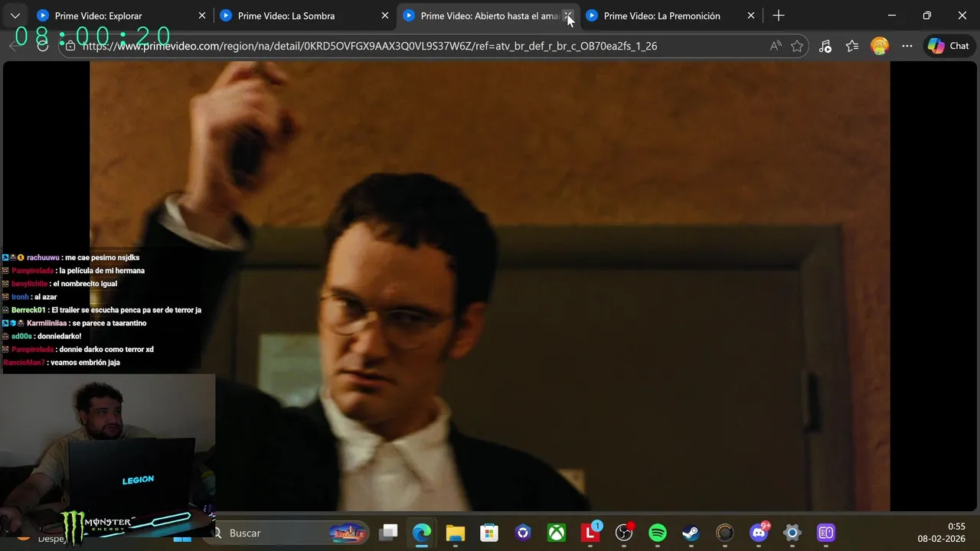The image size is (980, 551).
Task: Click chat message 'la película de mi hermana'
Action: tap(102, 271)
